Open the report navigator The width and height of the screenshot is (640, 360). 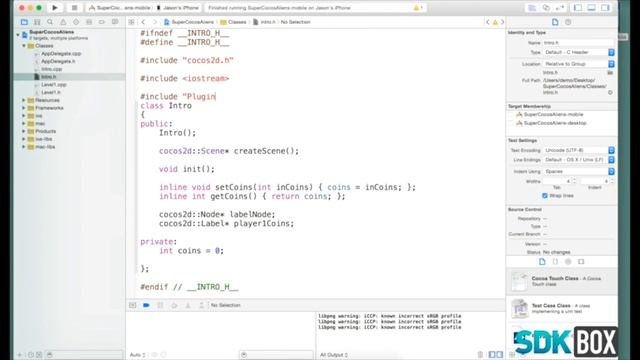click(x=115, y=22)
